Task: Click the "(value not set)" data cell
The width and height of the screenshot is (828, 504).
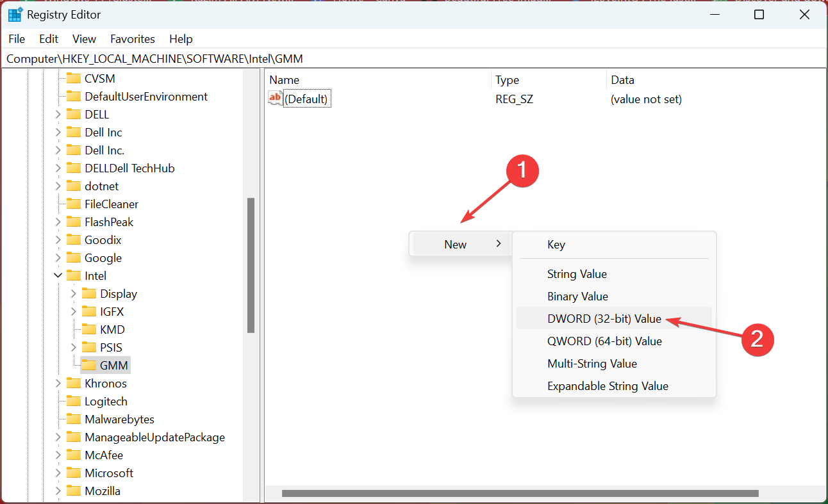Action: (646, 99)
